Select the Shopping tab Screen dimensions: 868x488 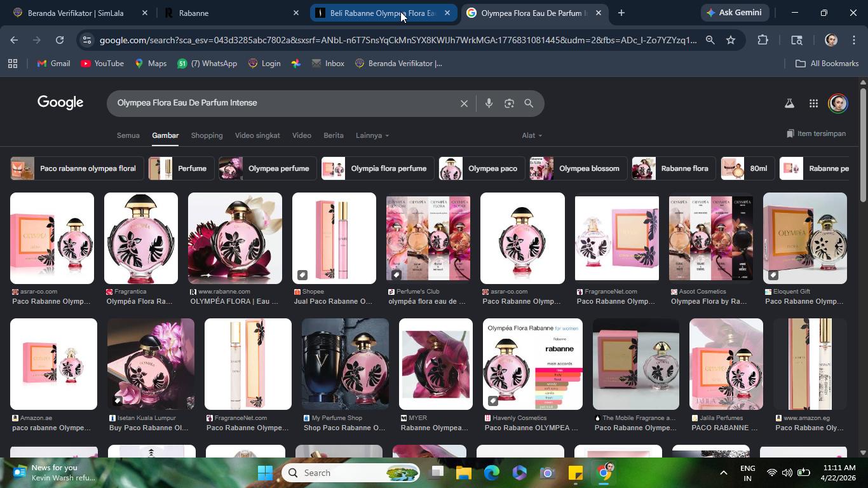click(207, 135)
